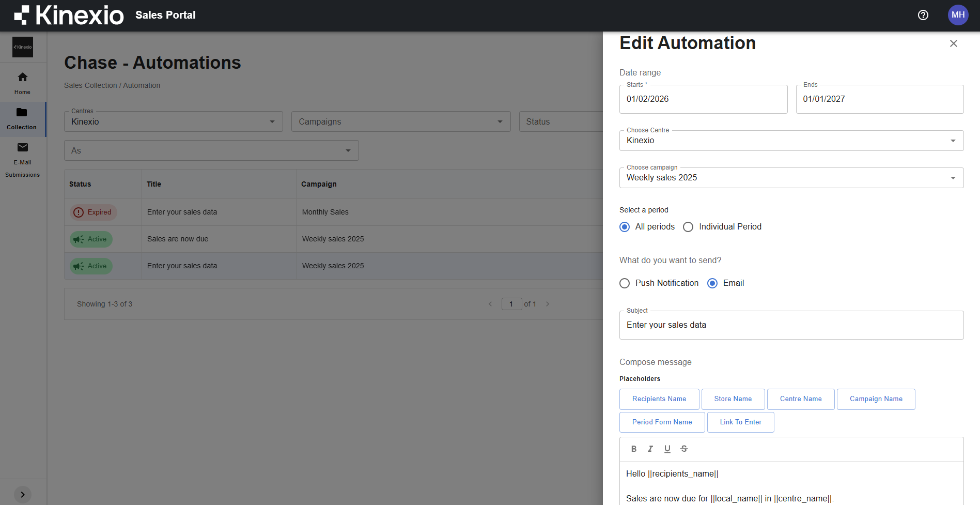This screenshot has width=980, height=505.
Task: Apply italic formatting in message editor
Action: tap(650, 449)
